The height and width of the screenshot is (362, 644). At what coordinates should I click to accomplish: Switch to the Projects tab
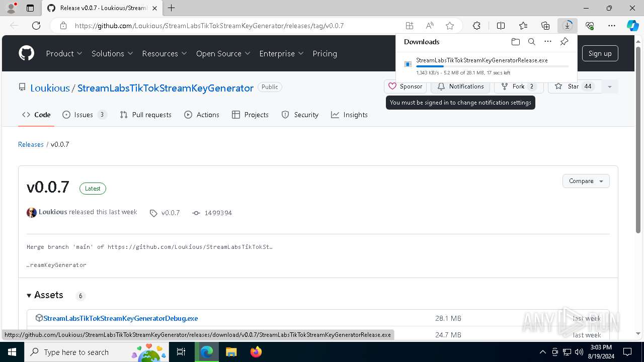pyautogui.click(x=250, y=115)
